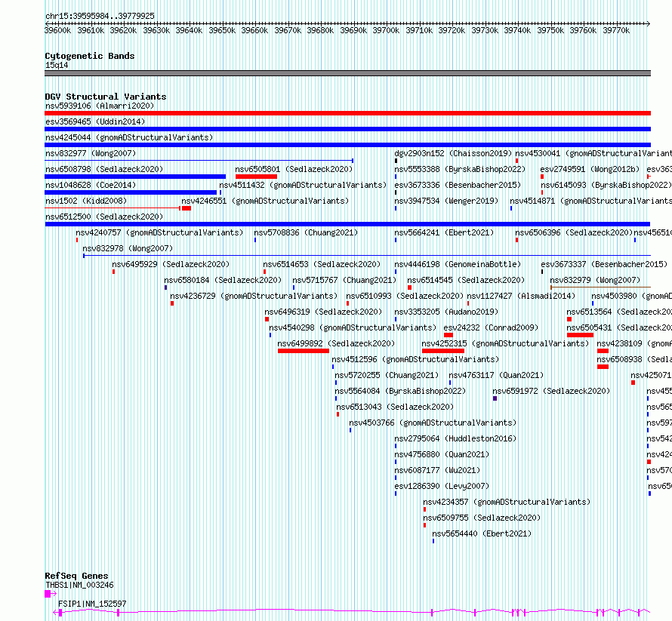
Task: Click nsv4234357 (gnomADStructuralVariants) label
Action: pyautogui.click(x=507, y=502)
